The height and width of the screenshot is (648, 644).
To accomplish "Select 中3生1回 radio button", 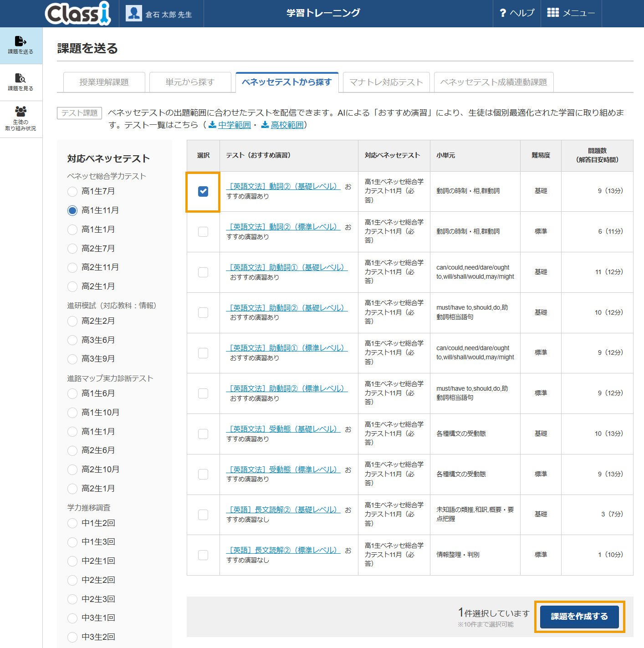I will (x=72, y=618).
